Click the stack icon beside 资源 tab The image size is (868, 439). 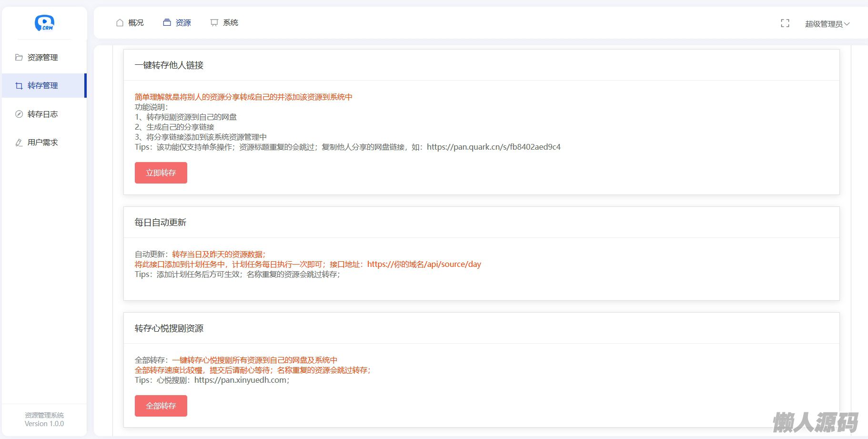pyautogui.click(x=167, y=23)
